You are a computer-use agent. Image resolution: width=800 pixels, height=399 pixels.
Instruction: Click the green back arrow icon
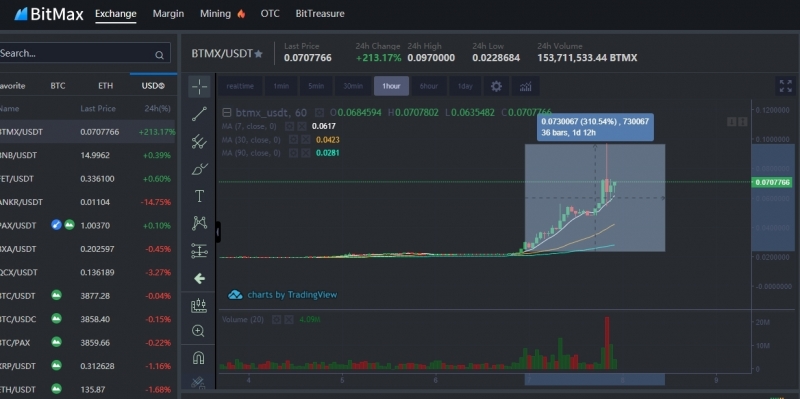(199, 278)
